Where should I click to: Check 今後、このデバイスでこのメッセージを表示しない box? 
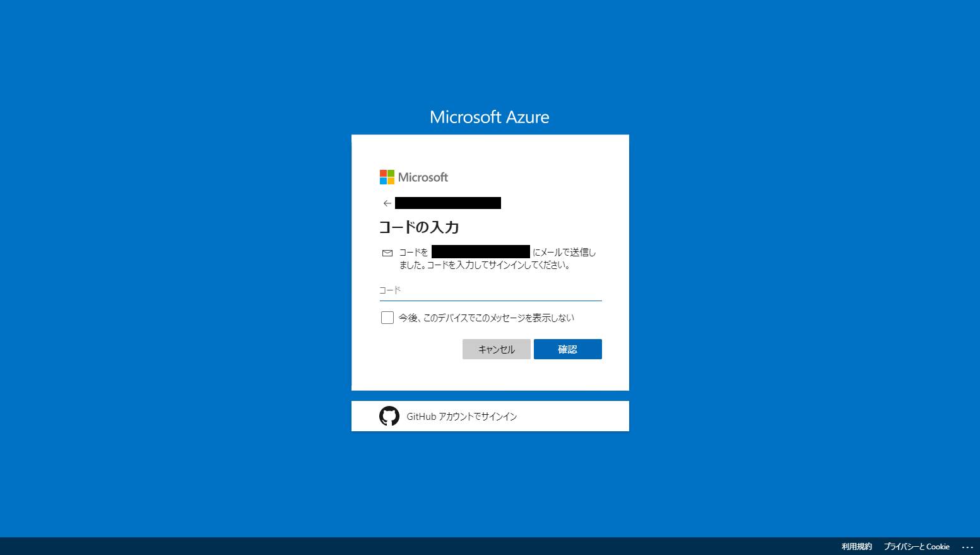coord(387,318)
